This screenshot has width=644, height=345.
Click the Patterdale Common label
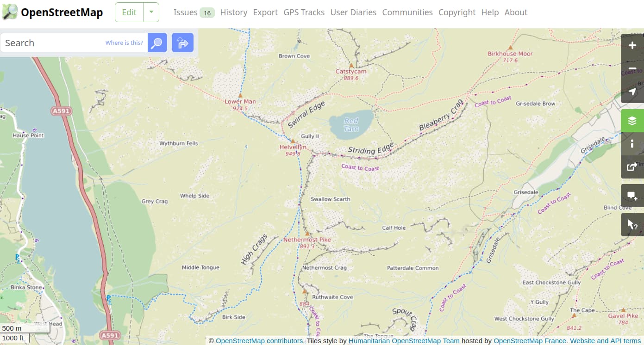(x=413, y=268)
